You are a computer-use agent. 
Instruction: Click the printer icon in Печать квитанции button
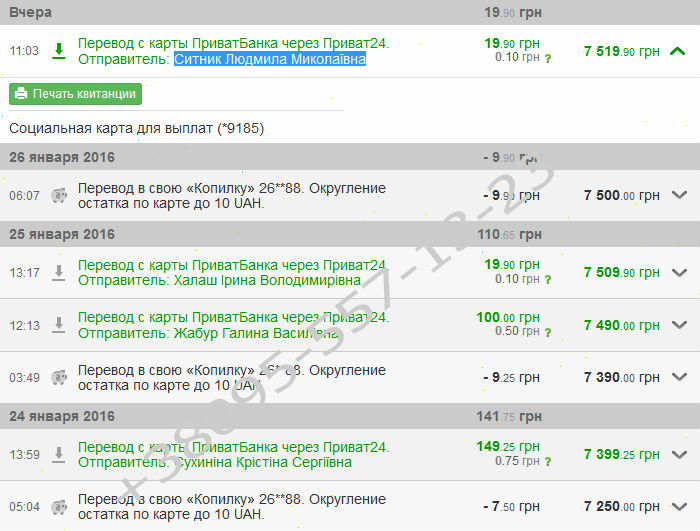tap(21, 94)
